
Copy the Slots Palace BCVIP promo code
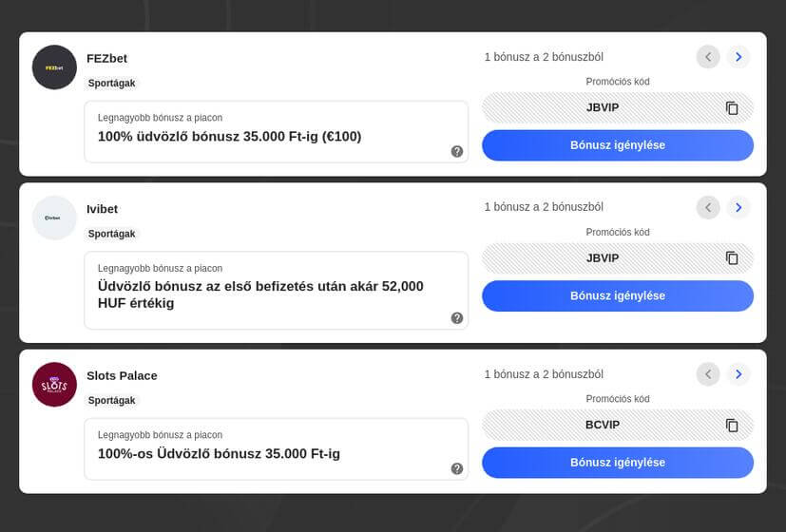(x=732, y=426)
